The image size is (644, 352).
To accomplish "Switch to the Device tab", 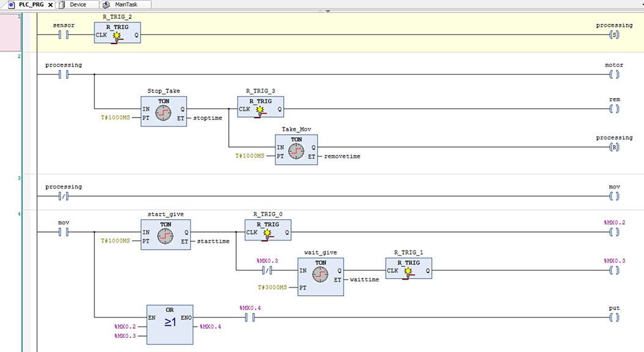I will tap(78, 4).
